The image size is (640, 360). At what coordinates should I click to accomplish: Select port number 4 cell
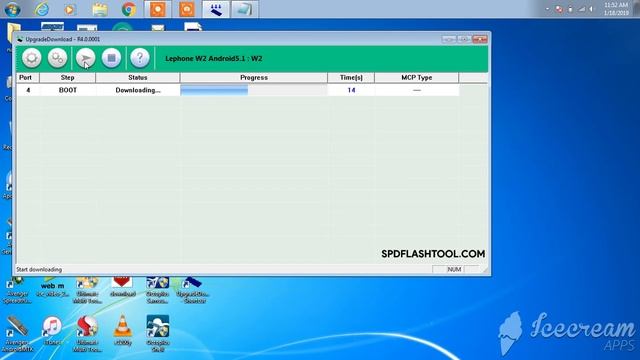point(28,90)
